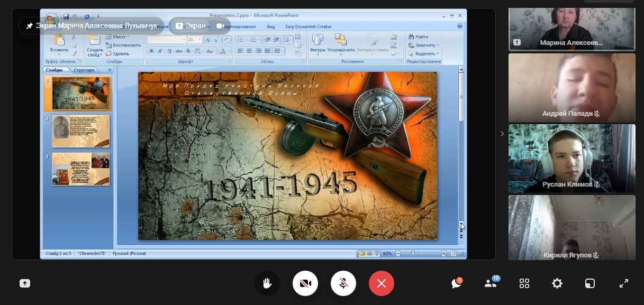Image resolution: width=644 pixels, height=305 pixels.
Task: Unmute the microphone in the call
Action: [x=343, y=283]
